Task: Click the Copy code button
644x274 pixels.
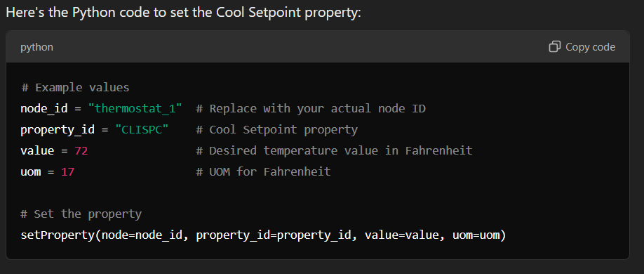Action: pos(582,47)
